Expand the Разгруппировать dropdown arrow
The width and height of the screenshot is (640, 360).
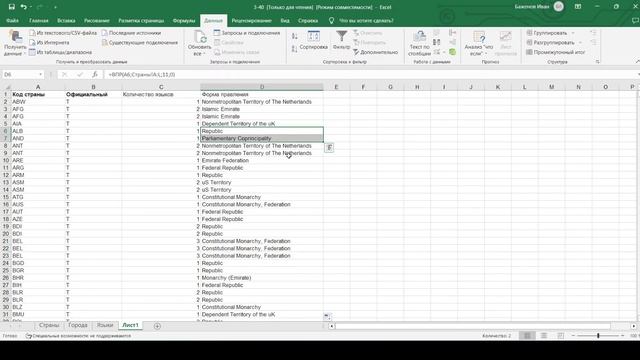(580, 42)
